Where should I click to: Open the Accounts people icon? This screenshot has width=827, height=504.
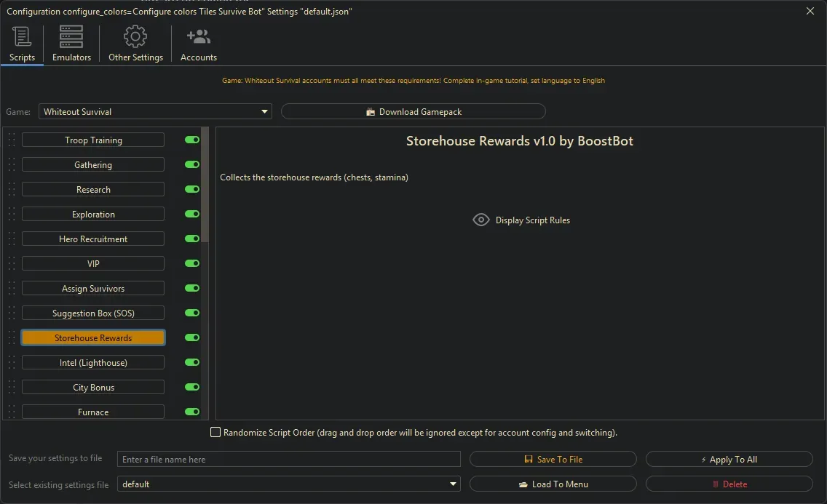coord(198,36)
